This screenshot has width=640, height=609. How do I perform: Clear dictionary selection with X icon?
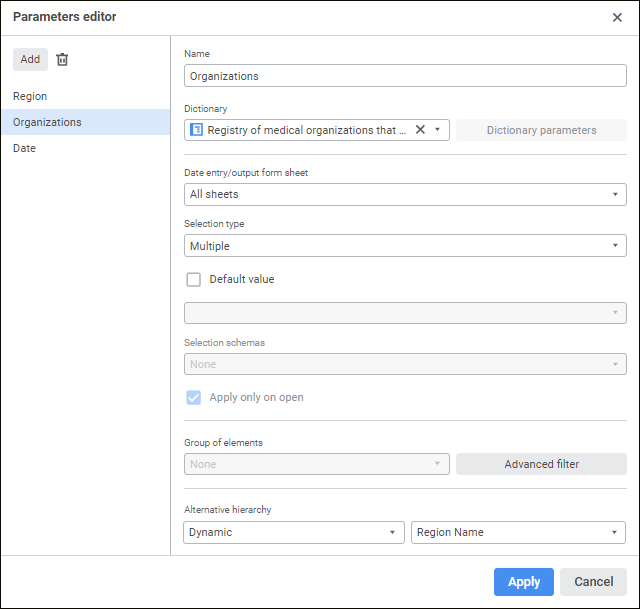pyautogui.click(x=420, y=130)
